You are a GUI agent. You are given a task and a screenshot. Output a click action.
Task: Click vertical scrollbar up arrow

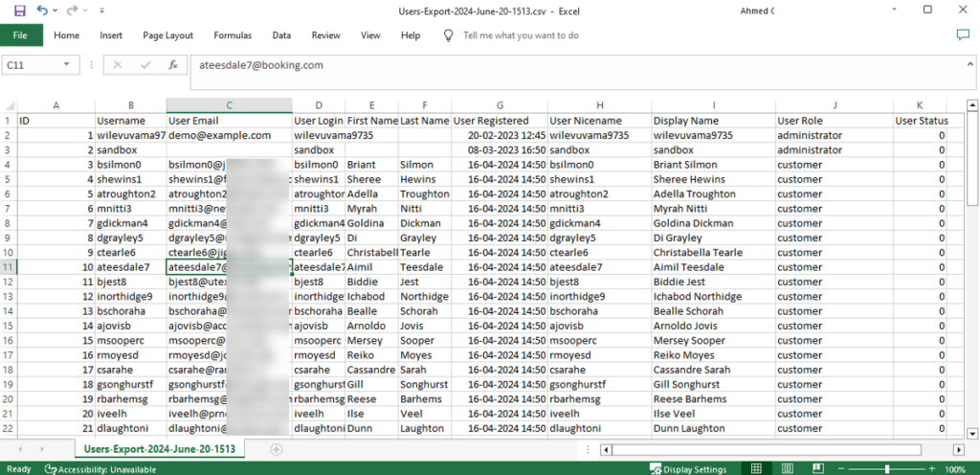point(972,105)
